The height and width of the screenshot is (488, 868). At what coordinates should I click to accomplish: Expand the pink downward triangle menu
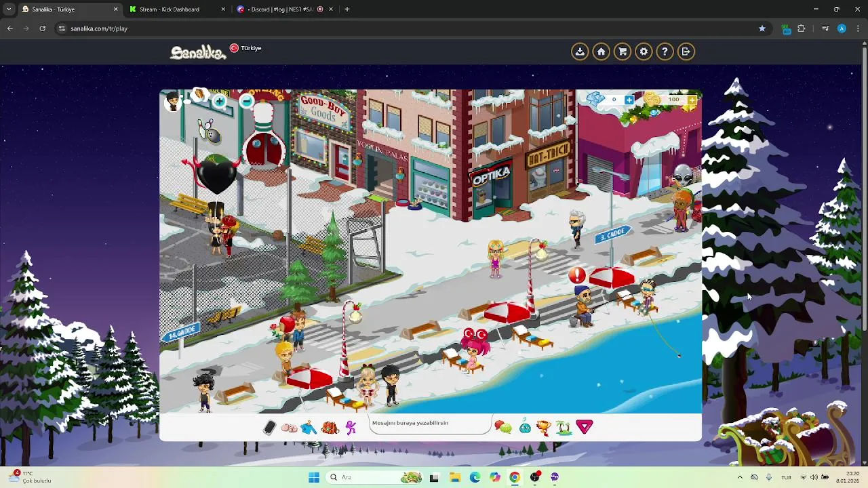click(x=585, y=427)
